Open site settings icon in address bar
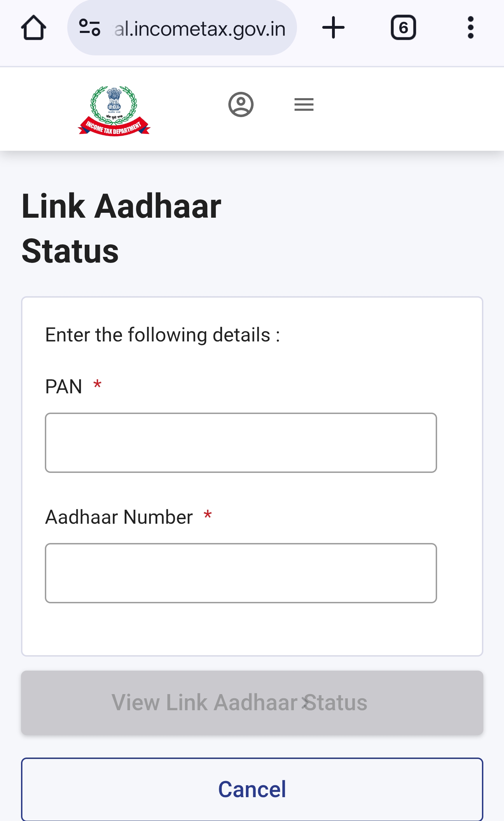 tap(90, 28)
